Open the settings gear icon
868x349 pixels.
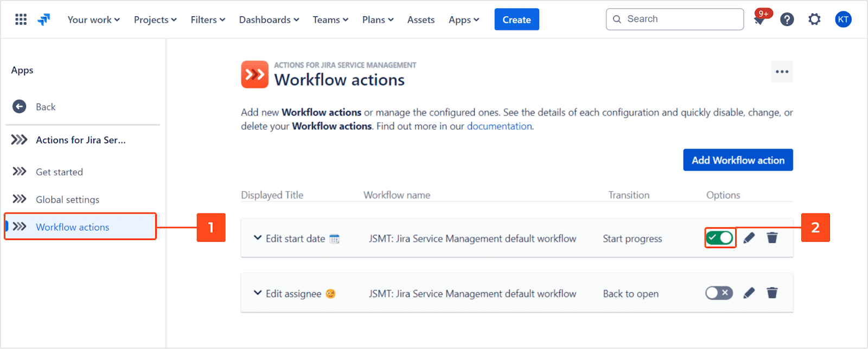click(814, 20)
